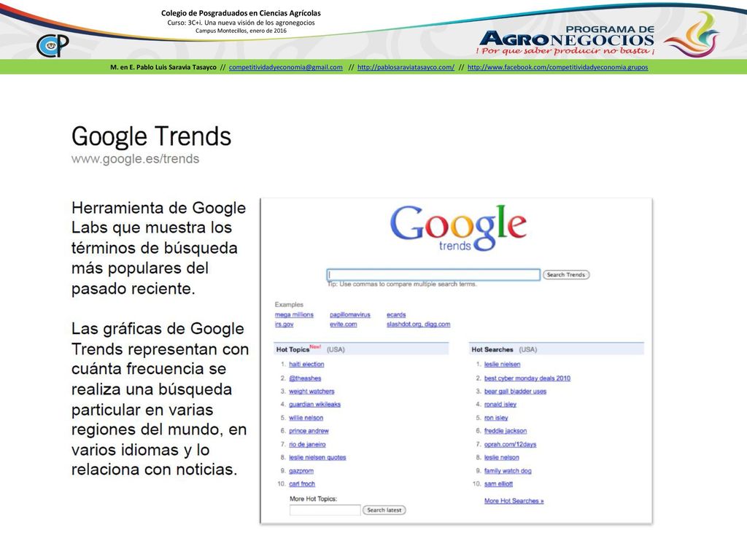The image size is (747, 560).
Task: Open the oprah.com/12days hot search
Action: point(510,444)
